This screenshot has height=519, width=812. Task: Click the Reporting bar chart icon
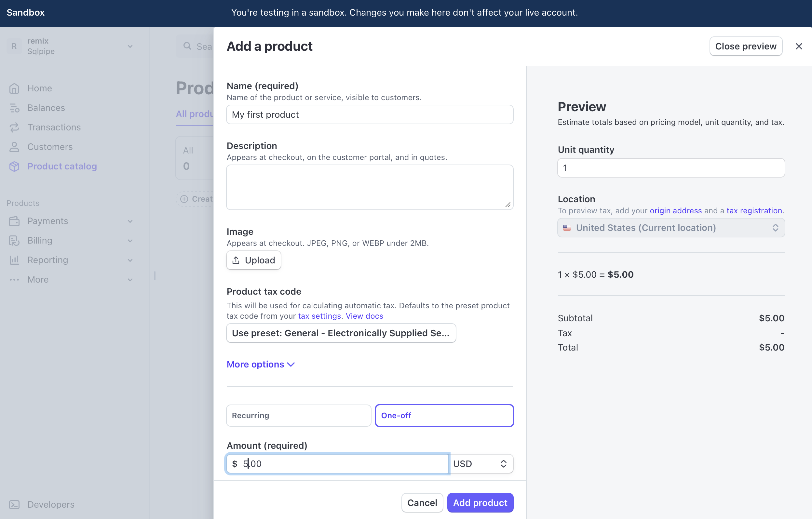(14, 260)
